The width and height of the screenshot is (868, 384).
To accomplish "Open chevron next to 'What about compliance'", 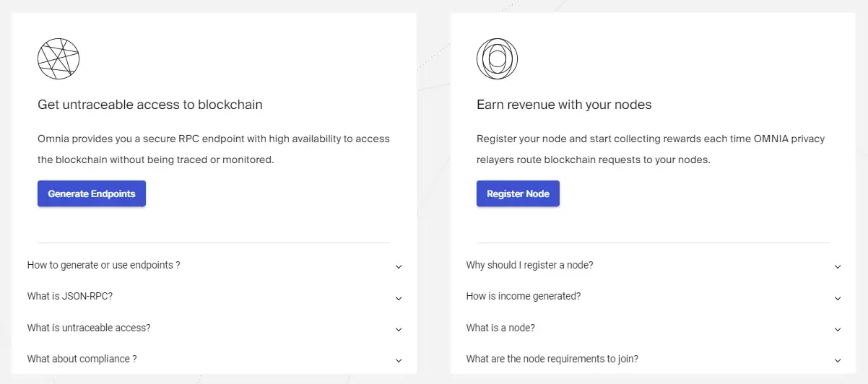I will 399,360.
